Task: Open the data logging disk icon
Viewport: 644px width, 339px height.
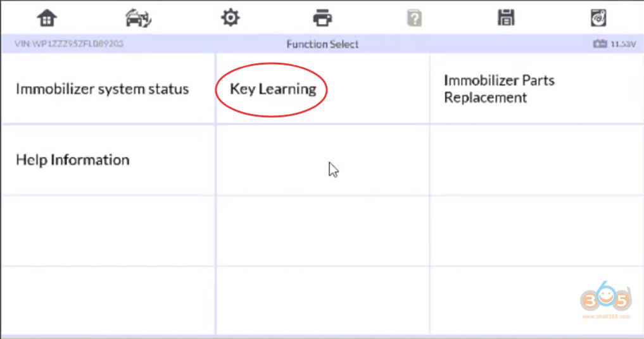Action: 598,18
